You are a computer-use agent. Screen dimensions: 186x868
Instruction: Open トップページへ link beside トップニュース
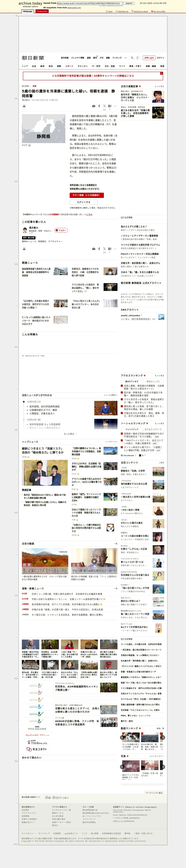click(111, 442)
